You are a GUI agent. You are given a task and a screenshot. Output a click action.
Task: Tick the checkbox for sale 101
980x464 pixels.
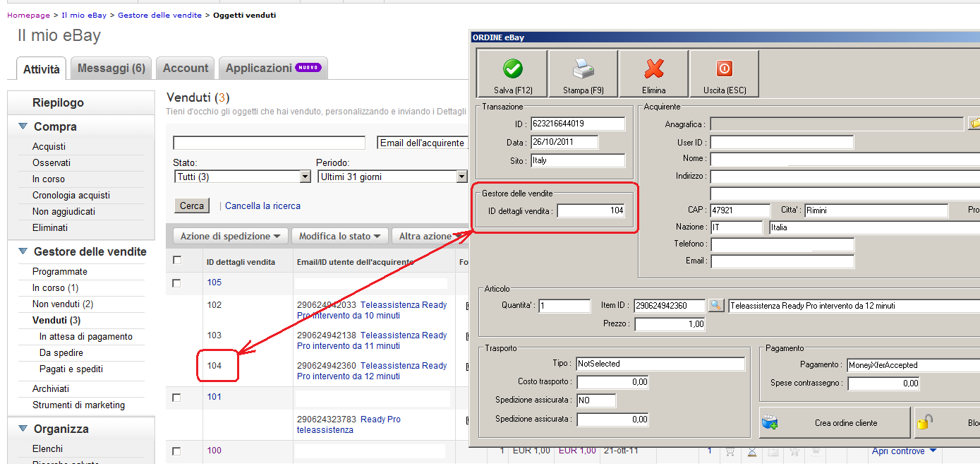tap(176, 398)
